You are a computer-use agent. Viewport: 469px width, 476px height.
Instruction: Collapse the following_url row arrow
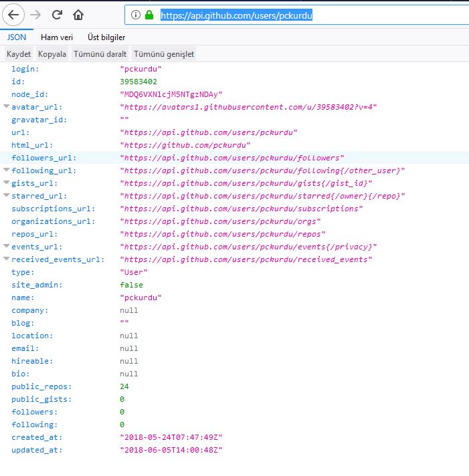tap(7, 170)
